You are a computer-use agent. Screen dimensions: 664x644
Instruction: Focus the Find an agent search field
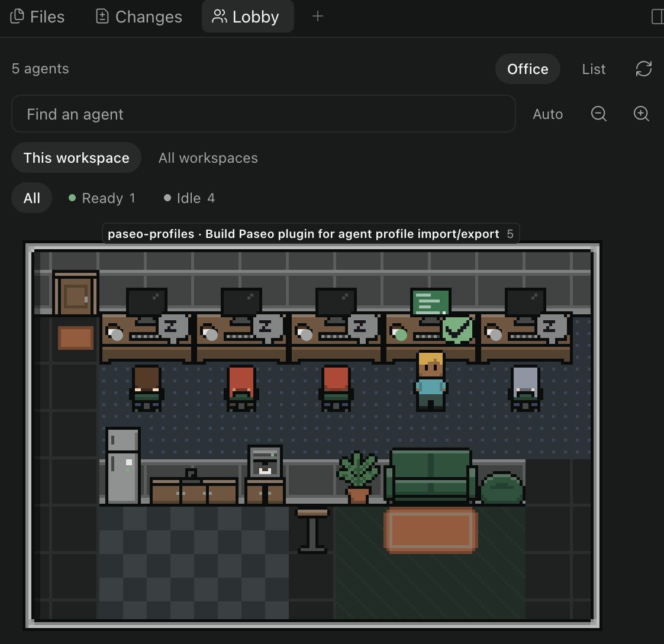click(263, 114)
